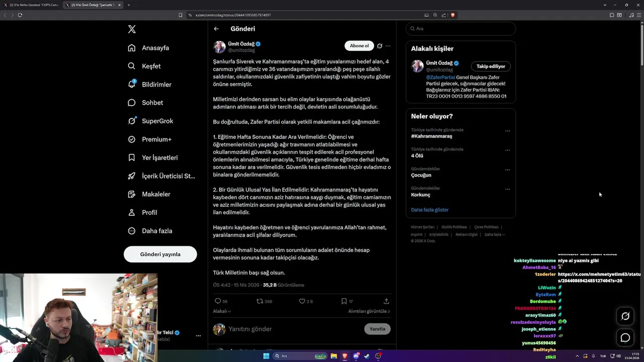Open a new browser tab
Viewport: 644px width, 362px height.
(129, 5)
